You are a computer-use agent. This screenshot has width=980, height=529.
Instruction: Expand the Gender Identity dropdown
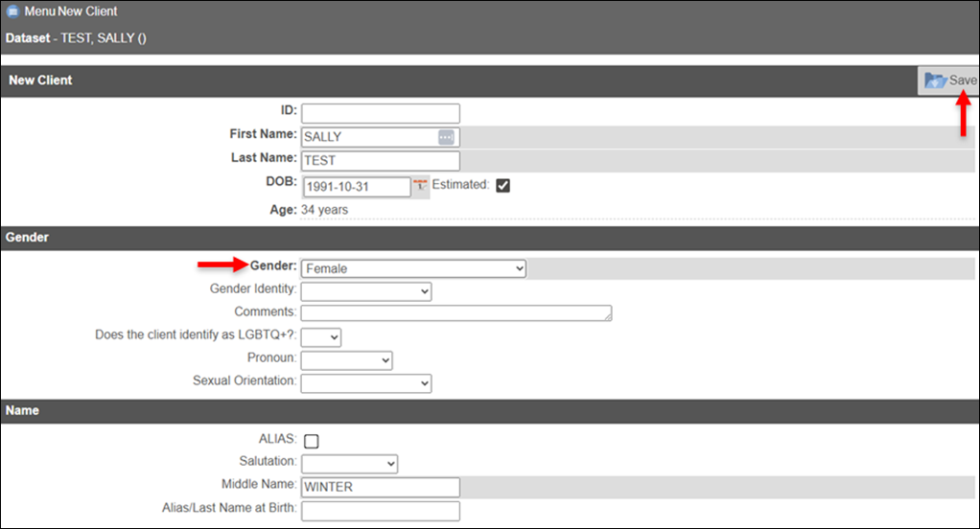pyautogui.click(x=365, y=290)
